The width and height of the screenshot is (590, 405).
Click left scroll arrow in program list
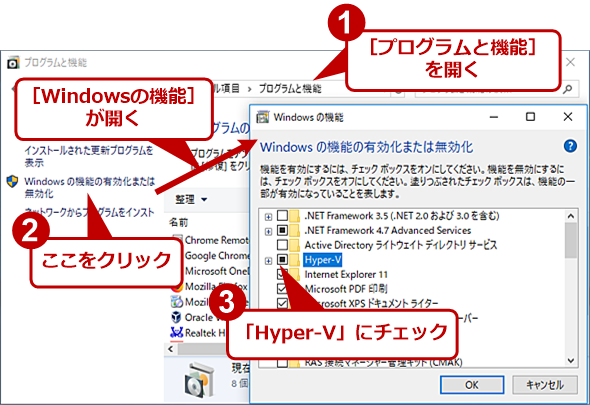171,349
